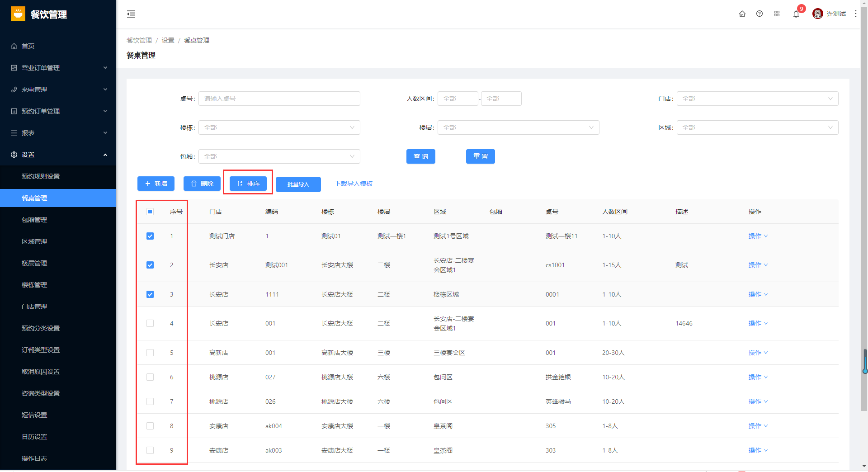This screenshot has width=868, height=472.
Task: Click the 设置 breadcrumb link
Action: (168, 40)
